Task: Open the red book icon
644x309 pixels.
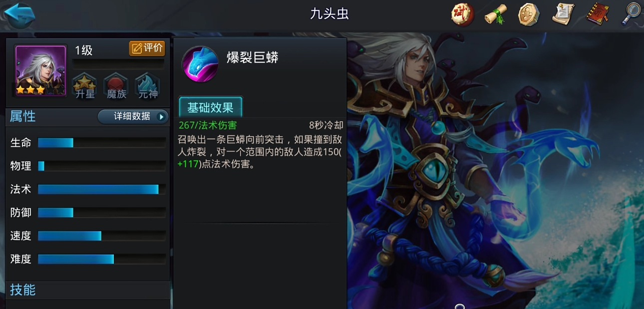Action: [597, 14]
